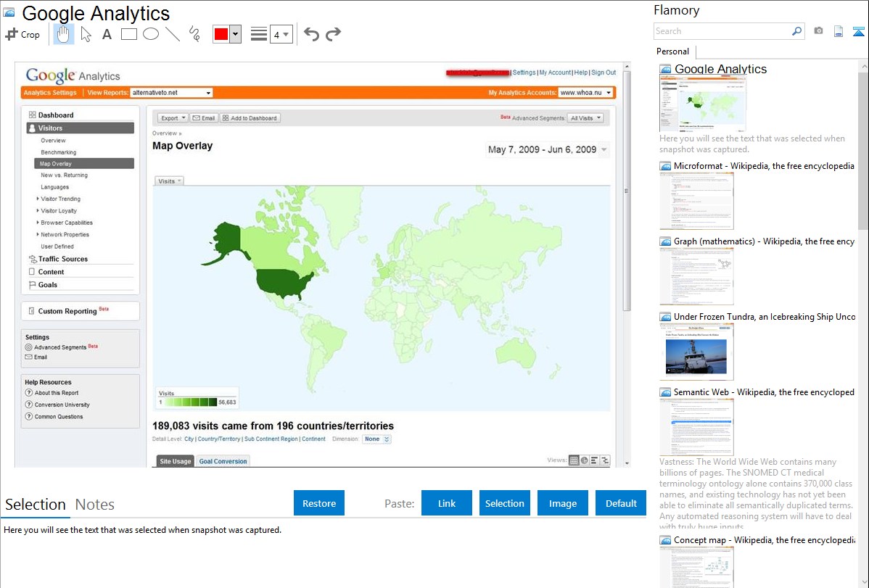The width and height of the screenshot is (869, 588).
Task: Expand Network Properties in the sidebar
Action: [65, 234]
